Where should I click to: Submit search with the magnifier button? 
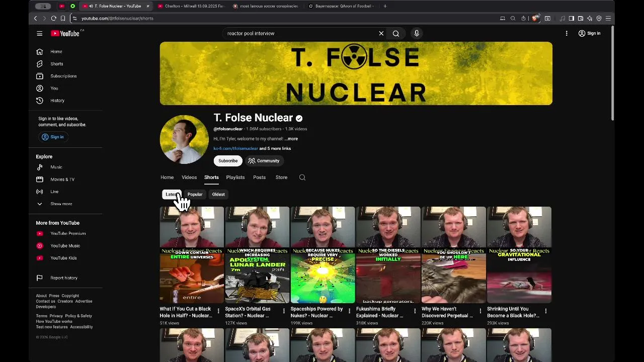coord(396,33)
